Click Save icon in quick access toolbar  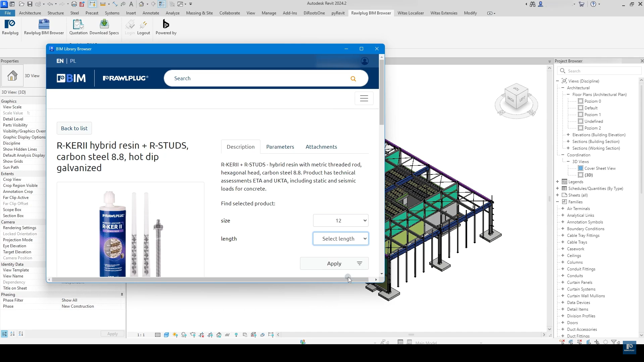[x=30, y=4]
